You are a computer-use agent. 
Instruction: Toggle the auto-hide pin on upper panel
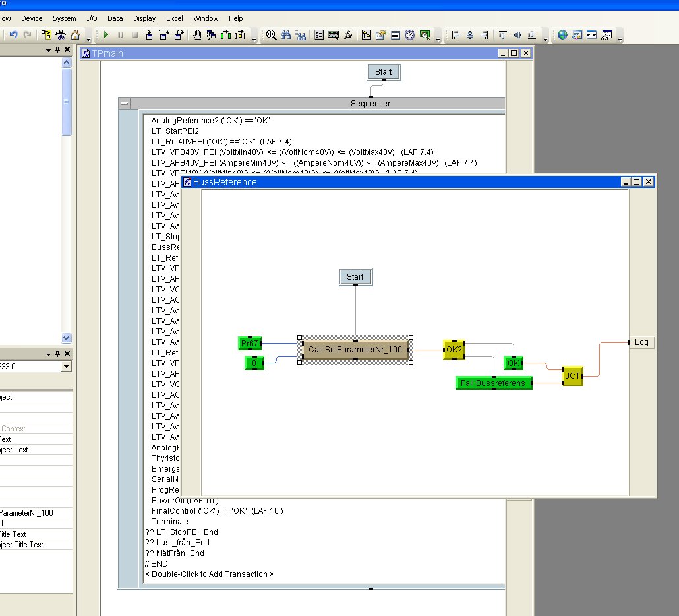pos(57,50)
